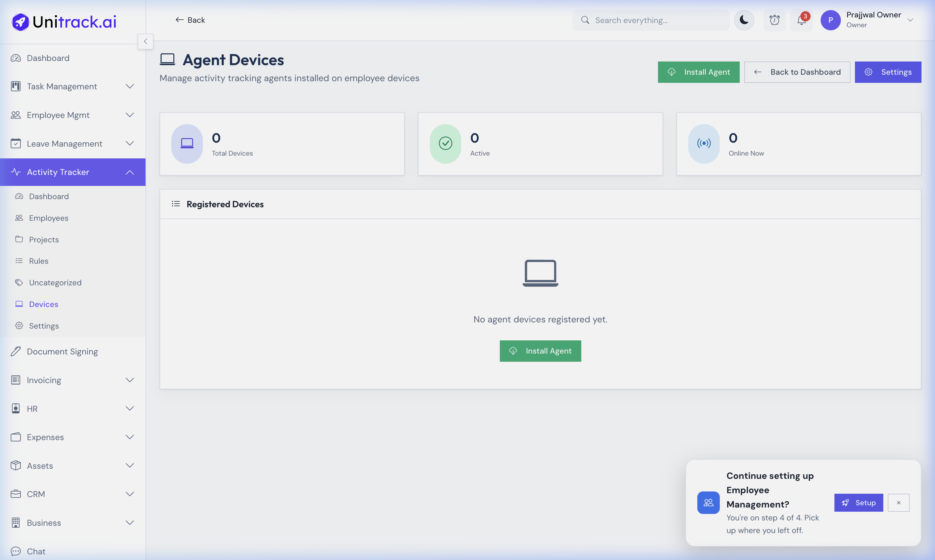Screen dimensions: 935x560
Task: Click the Back to Dashboard button
Action: tap(797, 72)
